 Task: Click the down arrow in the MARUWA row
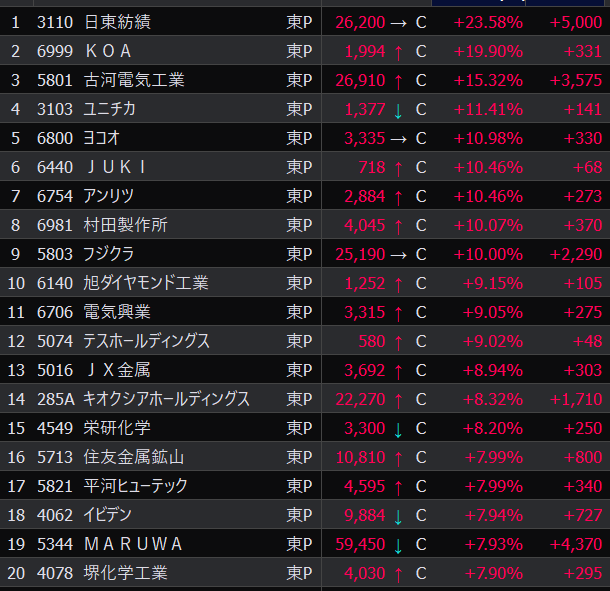399,545
